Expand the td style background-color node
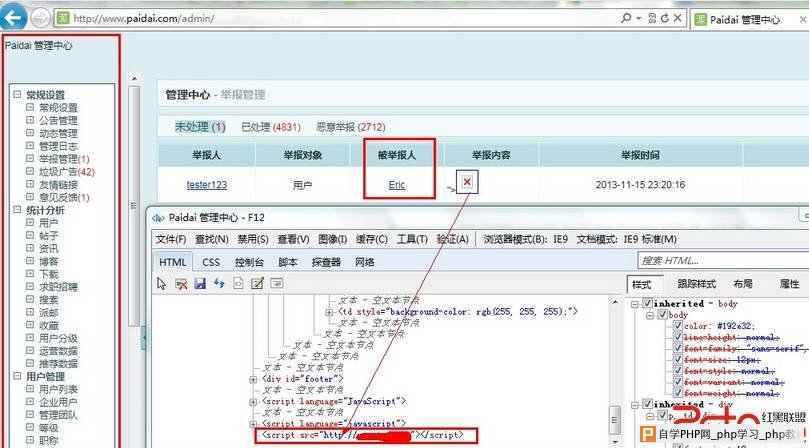The width and height of the screenshot is (809, 448). [x=329, y=312]
